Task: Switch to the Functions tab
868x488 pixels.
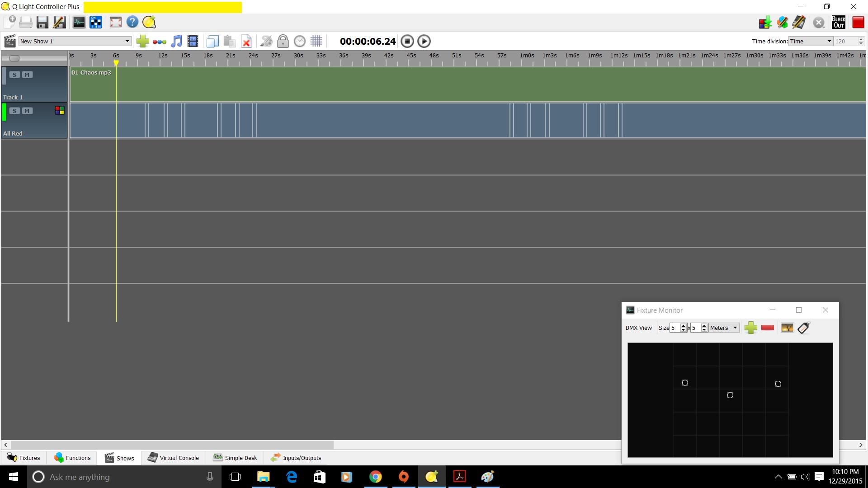Action: pos(72,458)
